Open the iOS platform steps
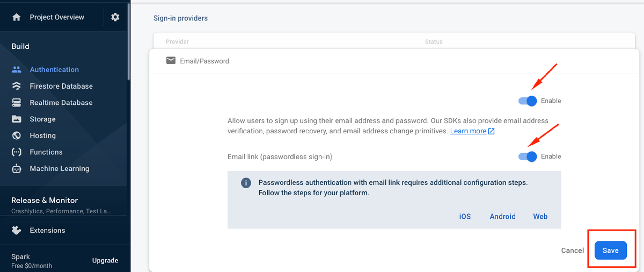644x272 pixels. [465, 217]
